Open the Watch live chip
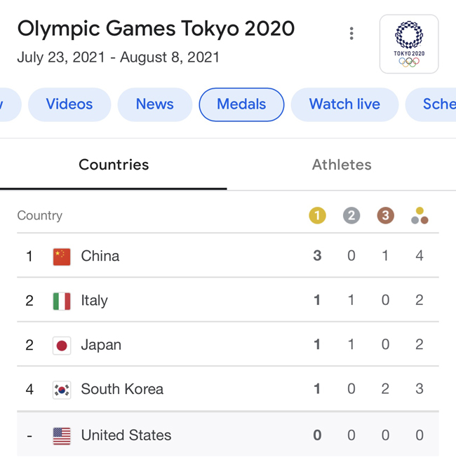 click(344, 104)
